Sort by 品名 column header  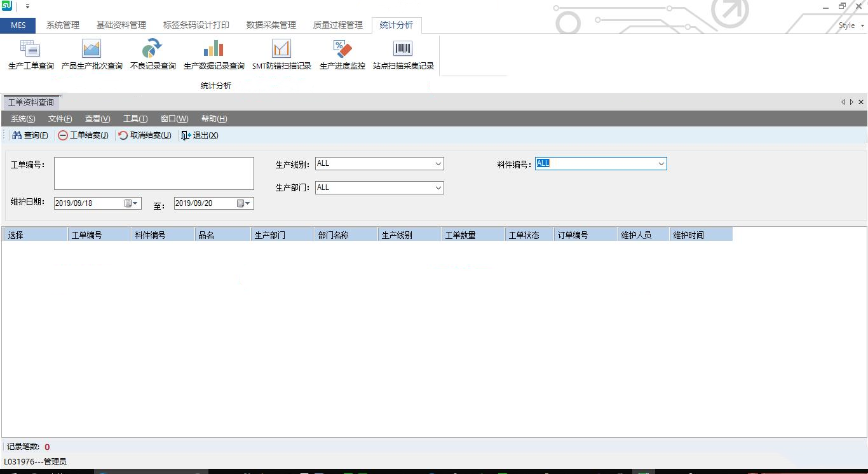click(x=222, y=235)
